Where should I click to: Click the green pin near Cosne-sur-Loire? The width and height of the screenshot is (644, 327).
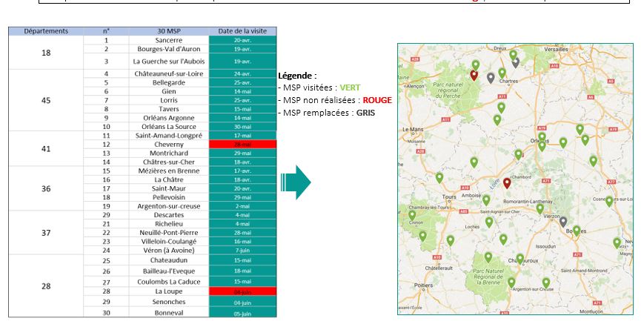point(609,201)
